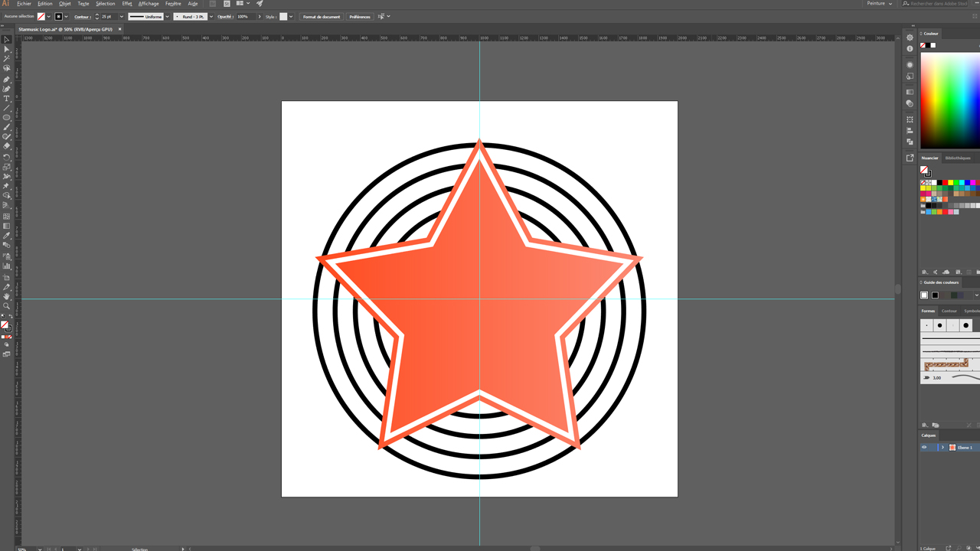This screenshot has width=980, height=551.
Task: Select the Scale tool
Action: pos(7,167)
